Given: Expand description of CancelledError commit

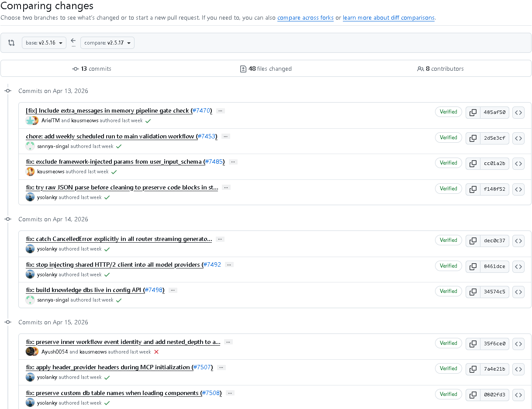Looking at the screenshot, I should coord(220,239).
